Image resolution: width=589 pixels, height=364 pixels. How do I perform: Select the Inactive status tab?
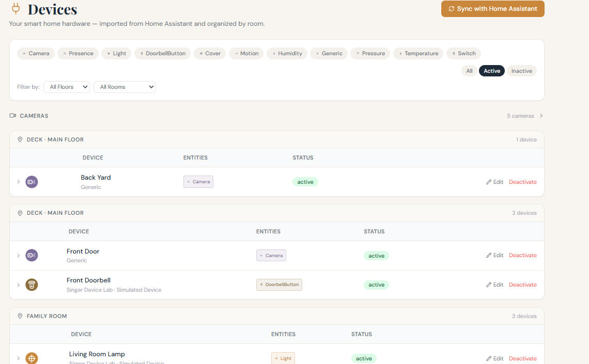point(522,71)
